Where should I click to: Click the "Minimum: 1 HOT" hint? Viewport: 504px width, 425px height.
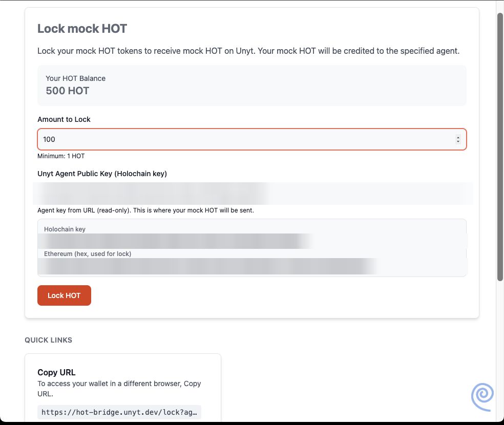[x=61, y=156]
